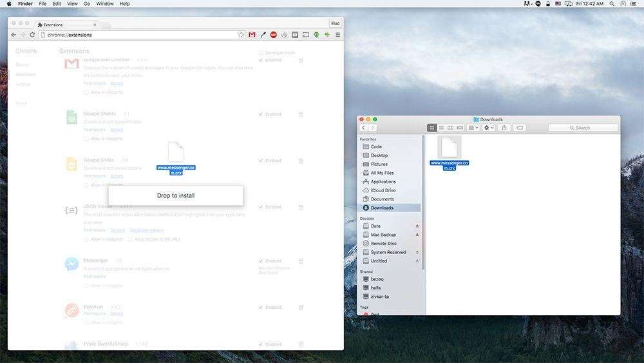Viewport: 644px width, 363px height.
Task: Eject the Data volume in Finder sidebar
Action: [417, 226]
